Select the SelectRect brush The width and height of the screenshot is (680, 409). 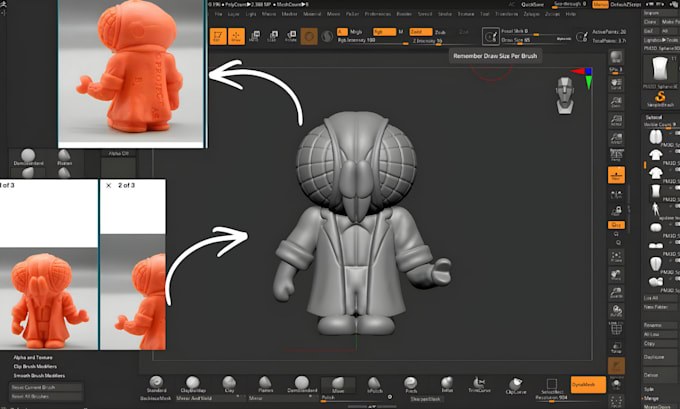point(552,385)
